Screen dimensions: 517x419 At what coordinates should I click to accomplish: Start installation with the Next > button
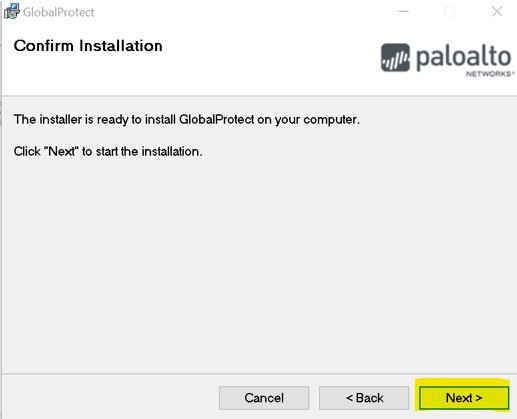[464, 398]
